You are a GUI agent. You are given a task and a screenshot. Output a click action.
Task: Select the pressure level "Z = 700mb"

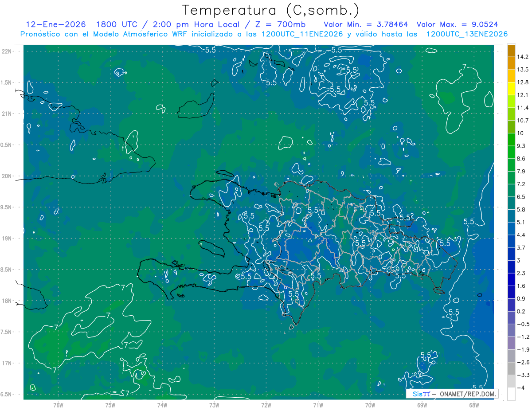(280, 24)
